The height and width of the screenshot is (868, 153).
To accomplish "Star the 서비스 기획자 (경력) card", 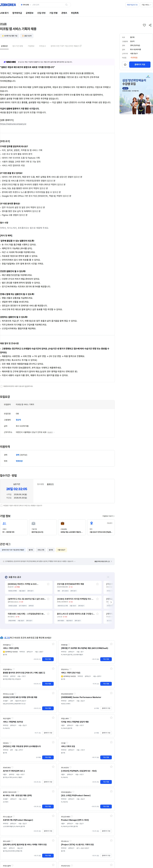I will pos(53,644).
